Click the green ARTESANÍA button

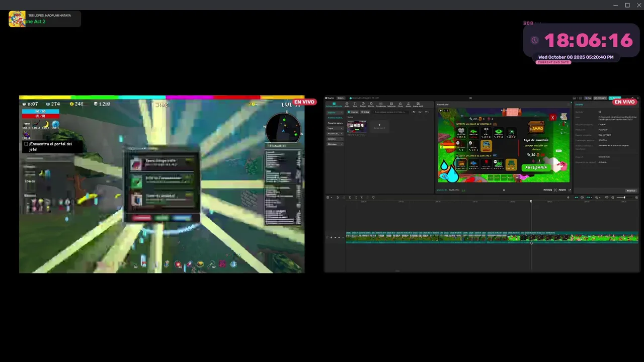[536, 167]
